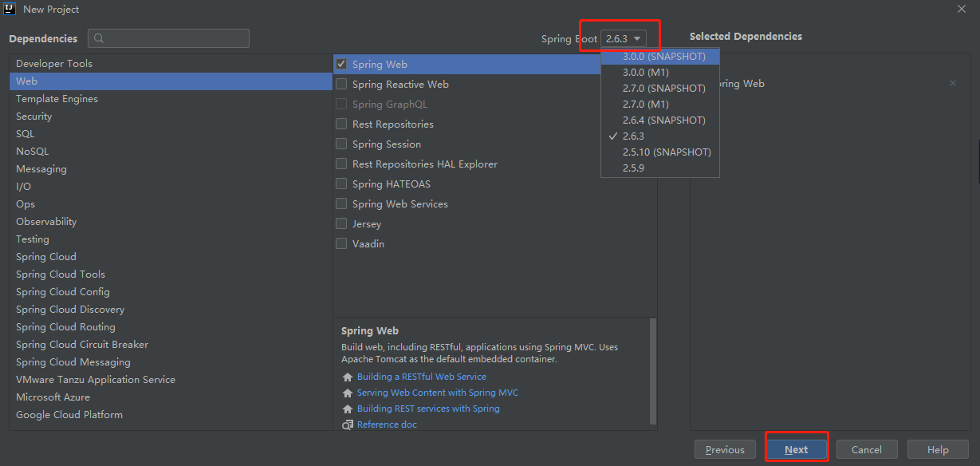Show the Observability dependencies
The width and height of the screenshot is (980, 466).
tap(171, 222)
